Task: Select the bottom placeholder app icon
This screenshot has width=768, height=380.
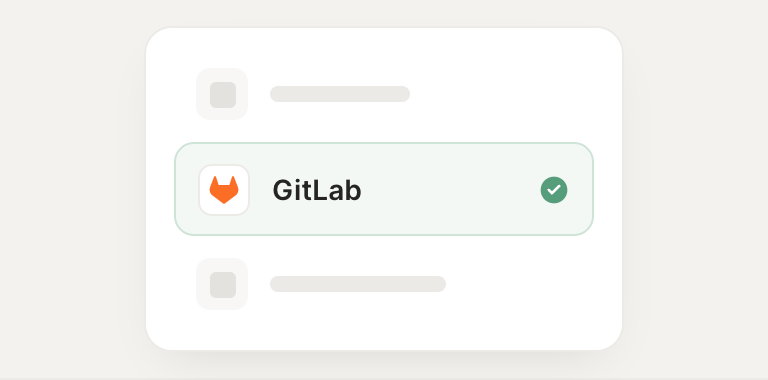Action: tap(222, 284)
